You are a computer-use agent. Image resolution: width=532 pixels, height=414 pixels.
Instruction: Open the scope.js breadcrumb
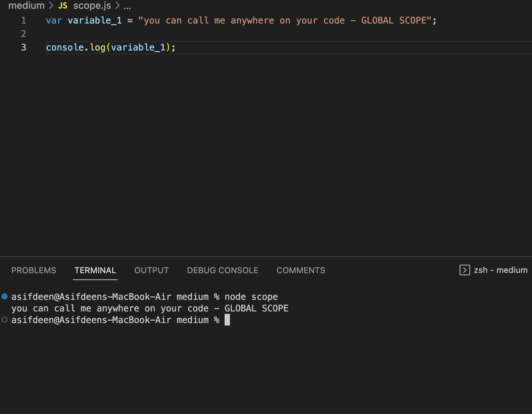pyautogui.click(x=92, y=6)
